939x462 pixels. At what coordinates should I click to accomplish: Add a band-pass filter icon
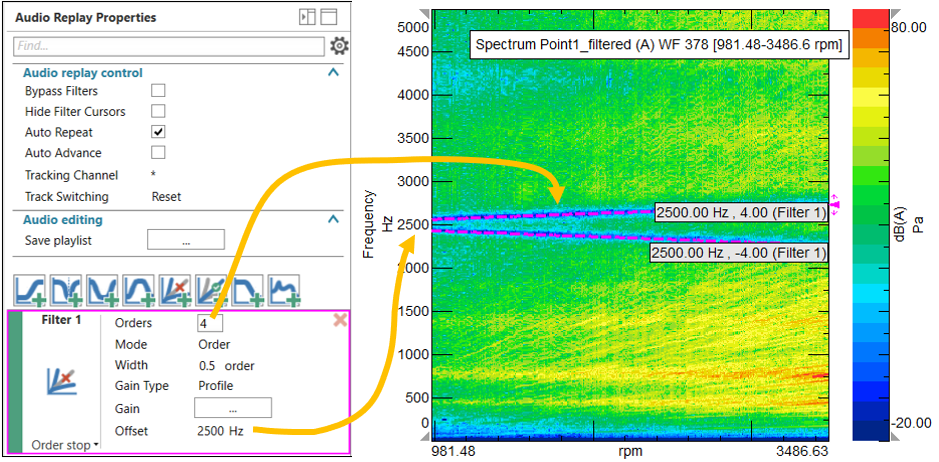pyautogui.click(x=139, y=291)
